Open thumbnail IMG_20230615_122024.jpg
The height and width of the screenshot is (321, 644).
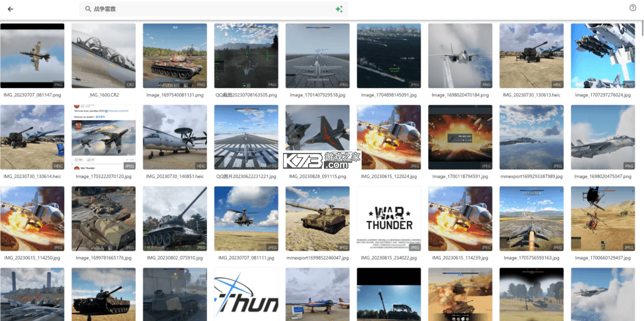(x=389, y=137)
